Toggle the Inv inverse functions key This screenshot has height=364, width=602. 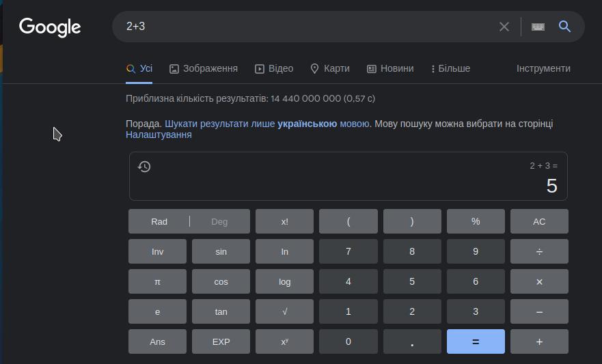[157, 251]
